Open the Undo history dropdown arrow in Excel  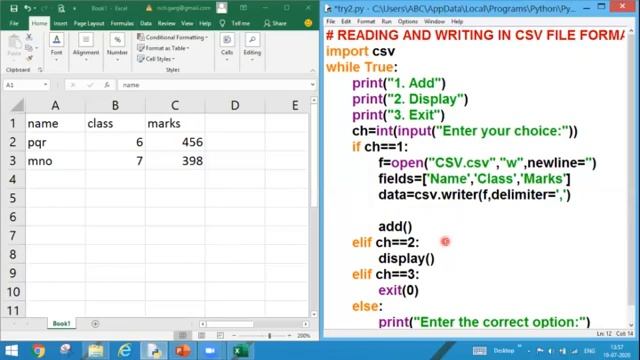(34, 8)
